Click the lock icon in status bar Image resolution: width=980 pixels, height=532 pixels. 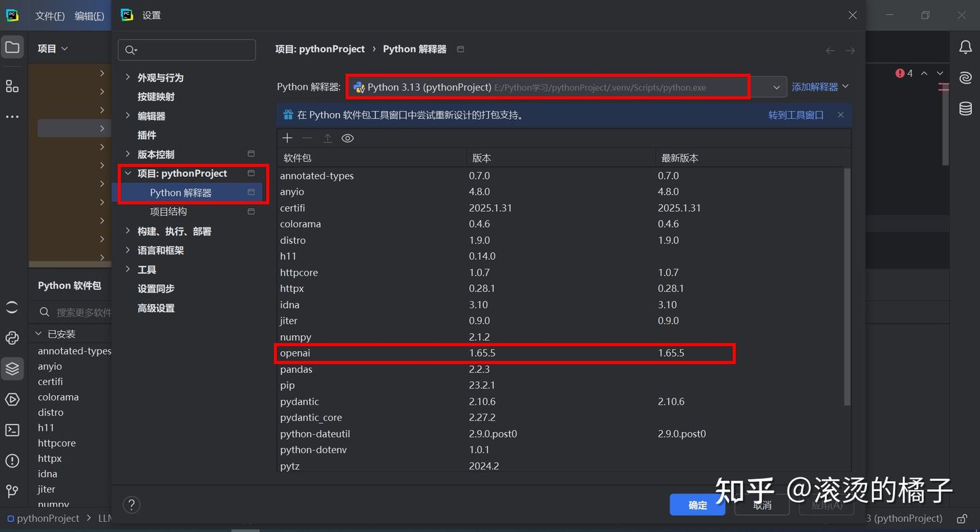(962, 519)
